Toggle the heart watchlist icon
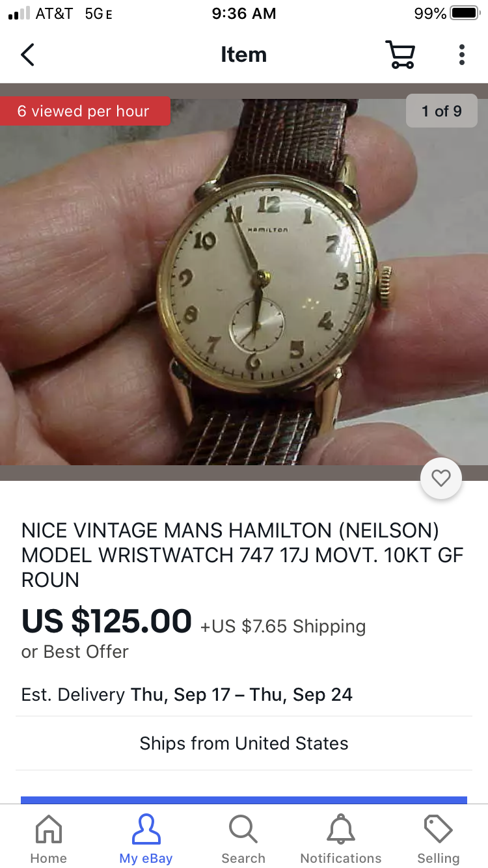 [x=441, y=479]
